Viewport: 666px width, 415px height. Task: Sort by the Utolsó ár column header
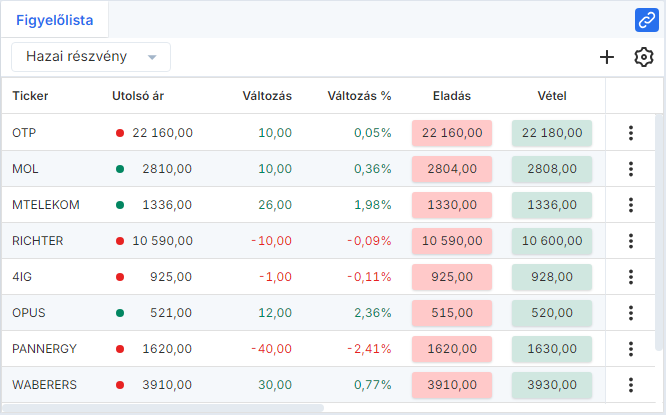[138, 96]
